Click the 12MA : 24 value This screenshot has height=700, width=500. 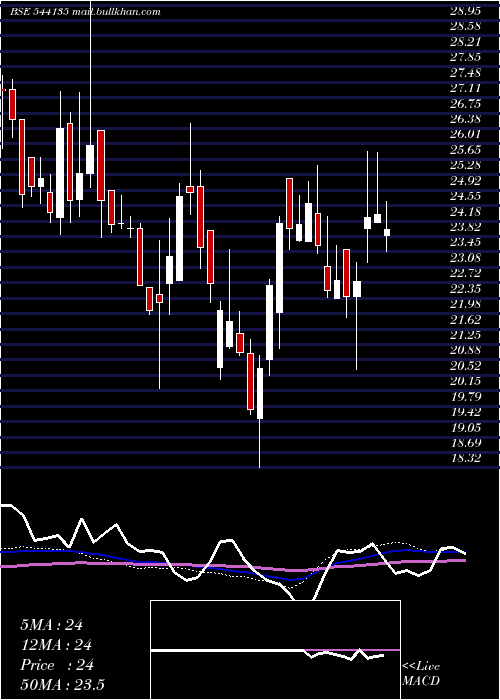pyautogui.click(x=56, y=645)
